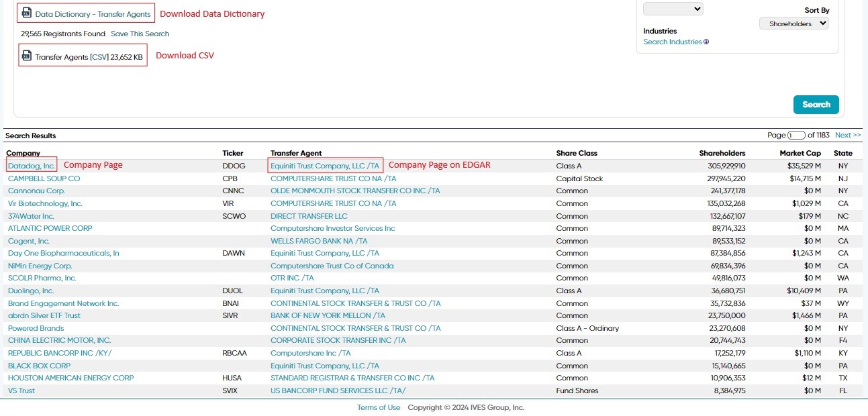Image resolution: width=868 pixels, height=416 pixels.
Task: Open the blank dropdown above Industries
Action: coord(673,9)
